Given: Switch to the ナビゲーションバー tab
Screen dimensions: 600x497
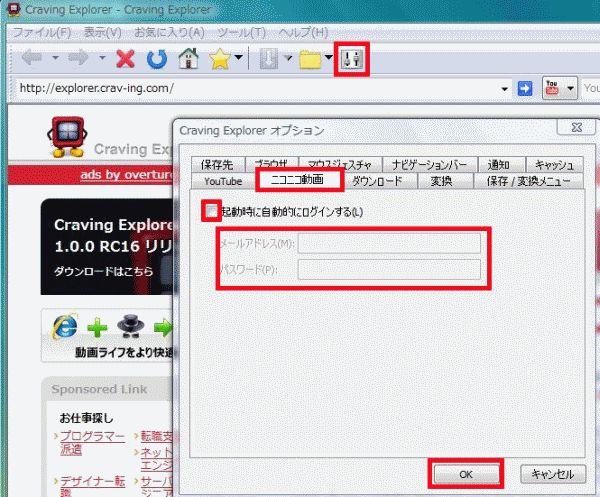Looking at the screenshot, I should click(x=429, y=165).
